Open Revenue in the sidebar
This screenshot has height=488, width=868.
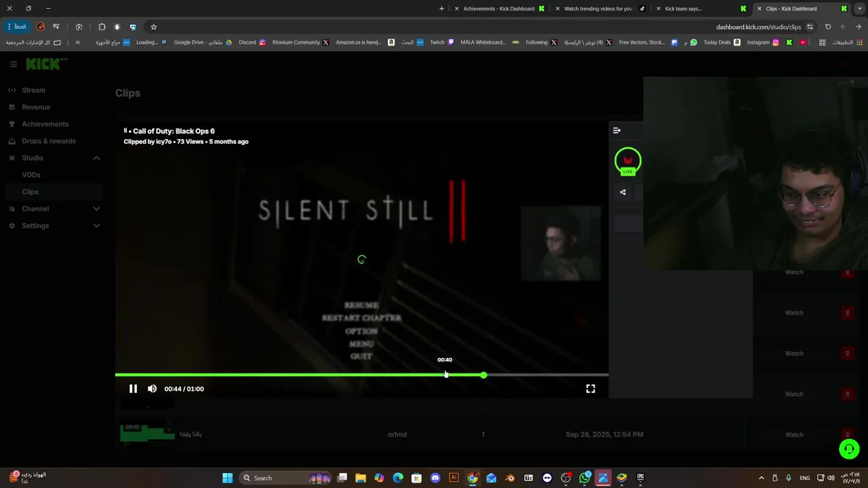[36, 107]
